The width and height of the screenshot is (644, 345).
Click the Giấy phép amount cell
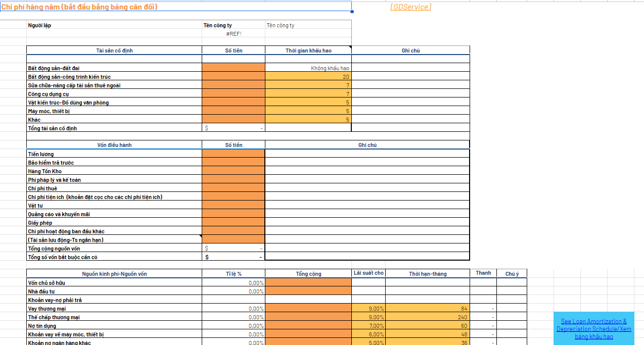coord(233,223)
